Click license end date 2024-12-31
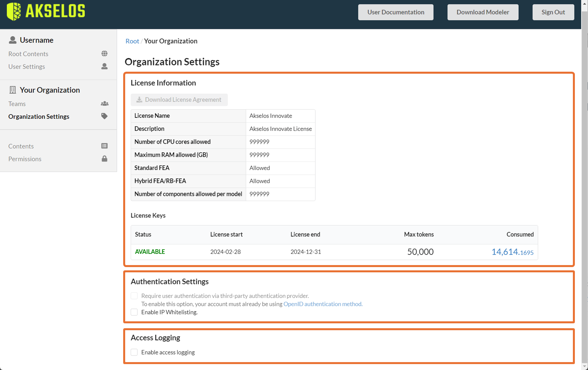Screen dimensions: 588x370 pos(305,252)
